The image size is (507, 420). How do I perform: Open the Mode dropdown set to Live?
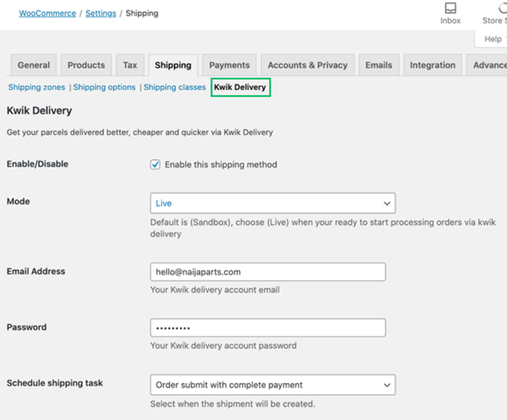click(272, 203)
